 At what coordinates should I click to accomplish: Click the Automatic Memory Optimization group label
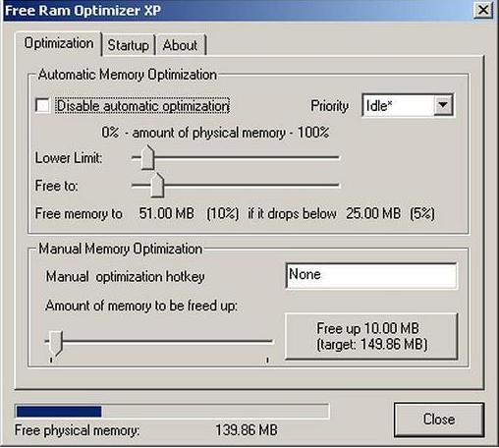pos(128,75)
